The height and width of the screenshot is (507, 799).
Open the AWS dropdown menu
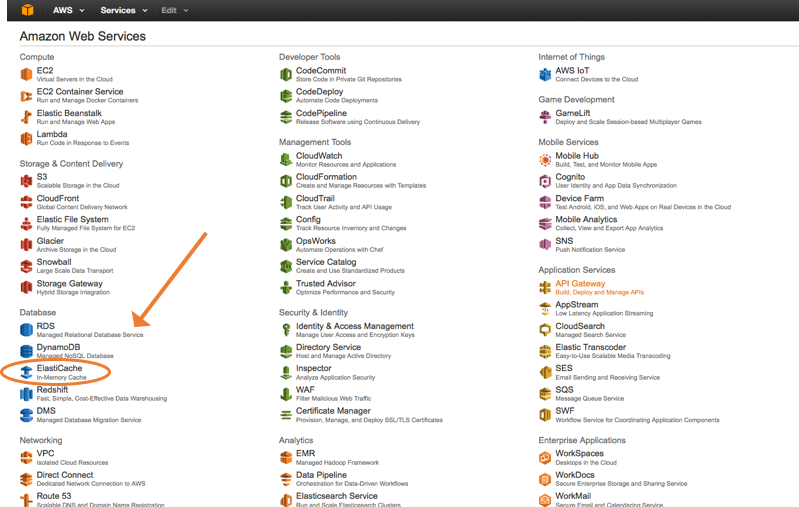pyautogui.click(x=68, y=10)
